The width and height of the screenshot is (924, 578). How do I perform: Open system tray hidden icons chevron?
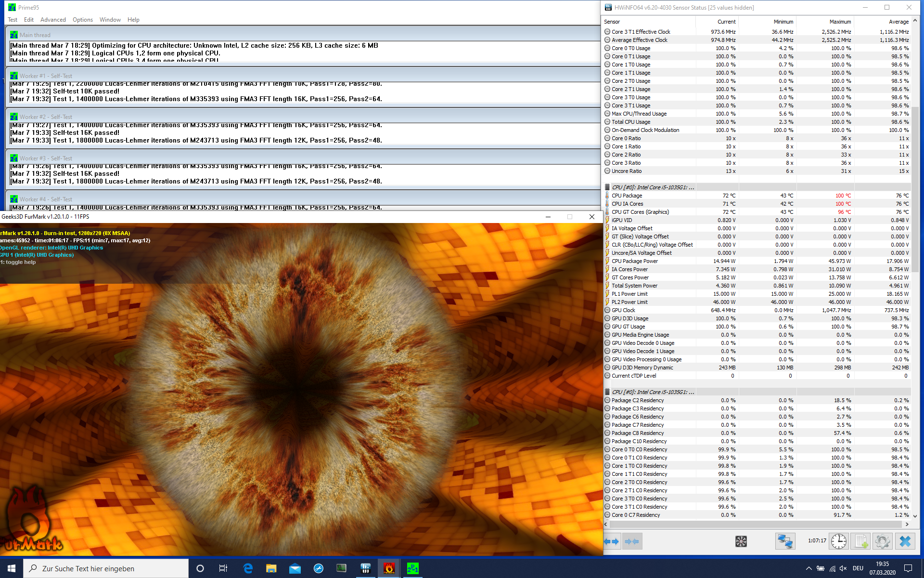click(x=808, y=568)
